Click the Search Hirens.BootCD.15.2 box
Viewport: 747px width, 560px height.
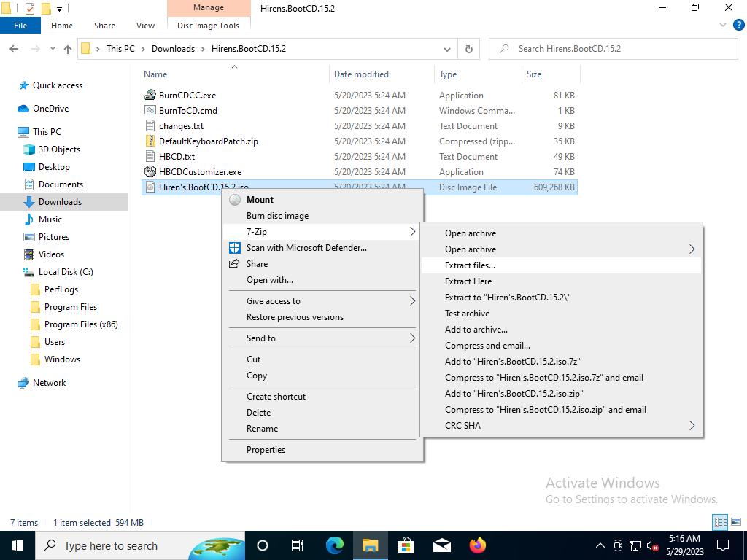620,49
